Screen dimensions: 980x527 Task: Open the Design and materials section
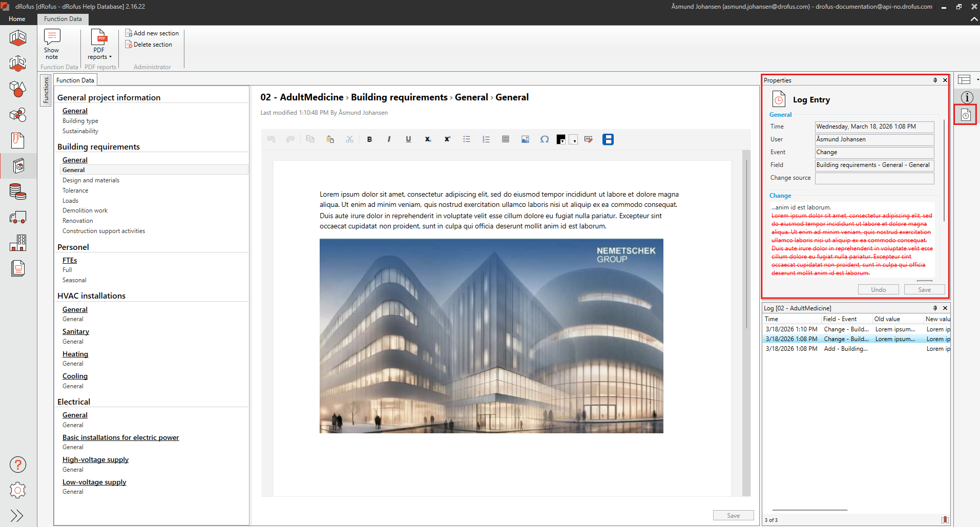[91, 180]
